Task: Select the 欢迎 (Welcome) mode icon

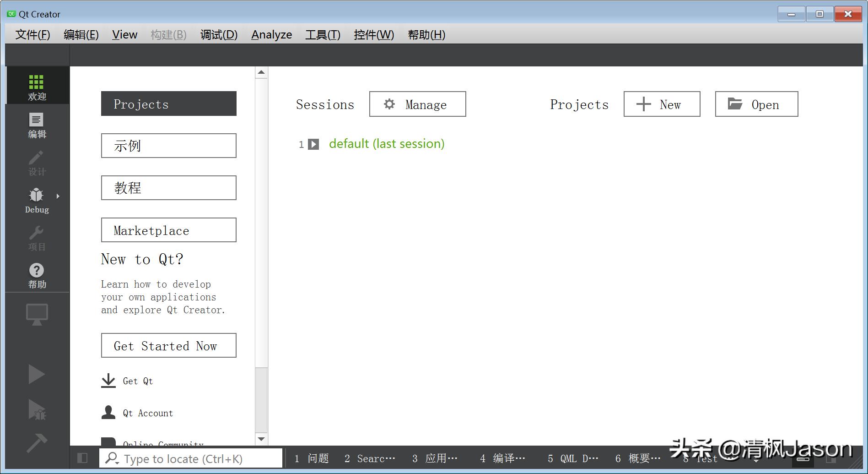Action: point(37,85)
